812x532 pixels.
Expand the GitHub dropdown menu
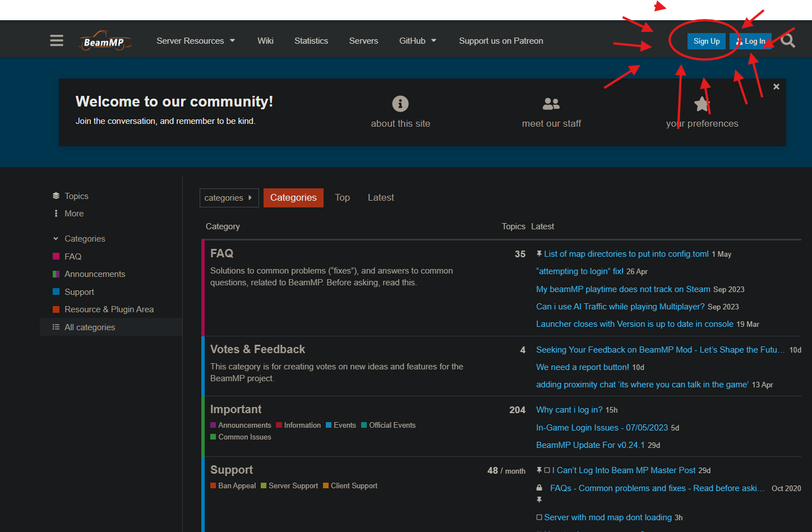tap(418, 41)
